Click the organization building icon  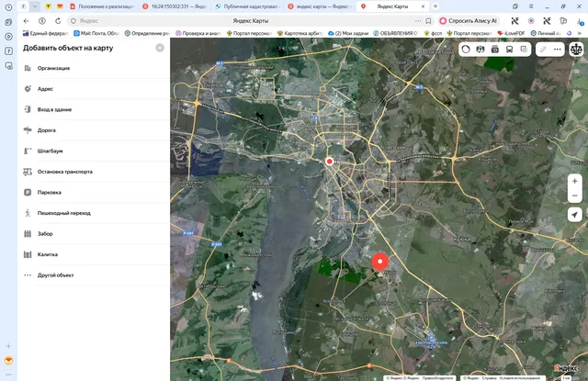point(28,68)
